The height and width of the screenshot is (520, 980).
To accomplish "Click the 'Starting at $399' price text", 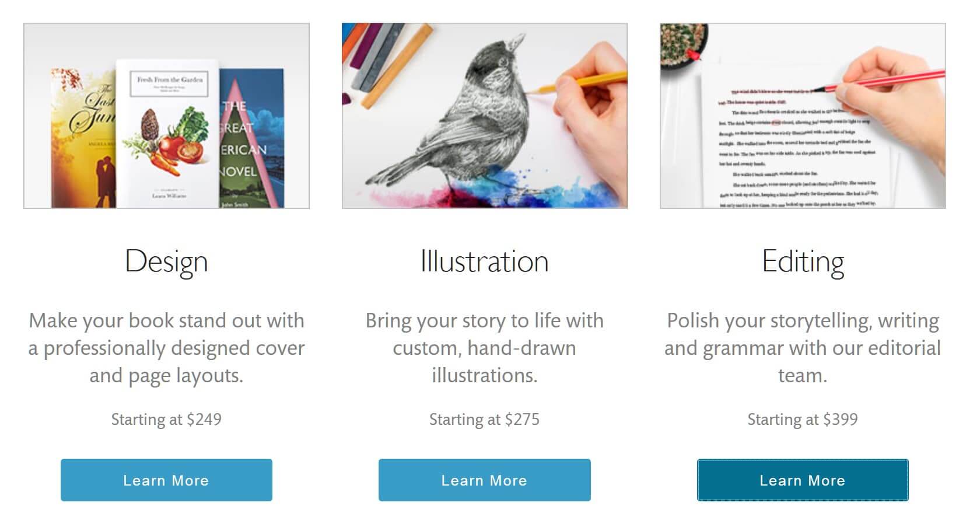I will tap(803, 419).
